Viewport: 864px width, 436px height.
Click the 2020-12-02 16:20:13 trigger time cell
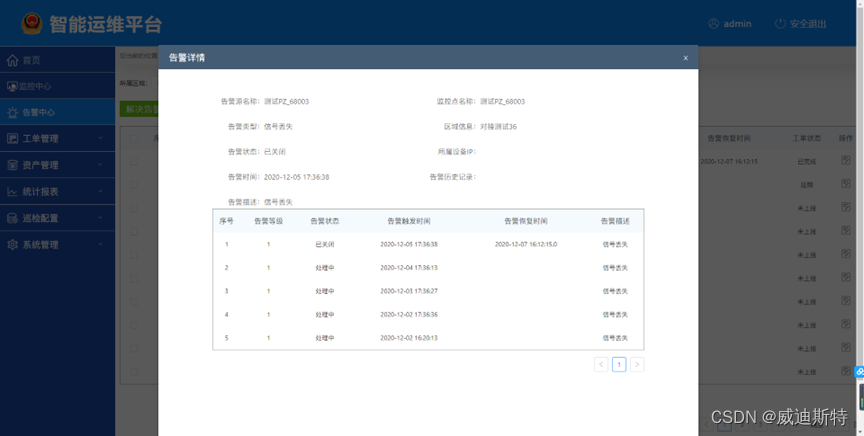click(409, 338)
